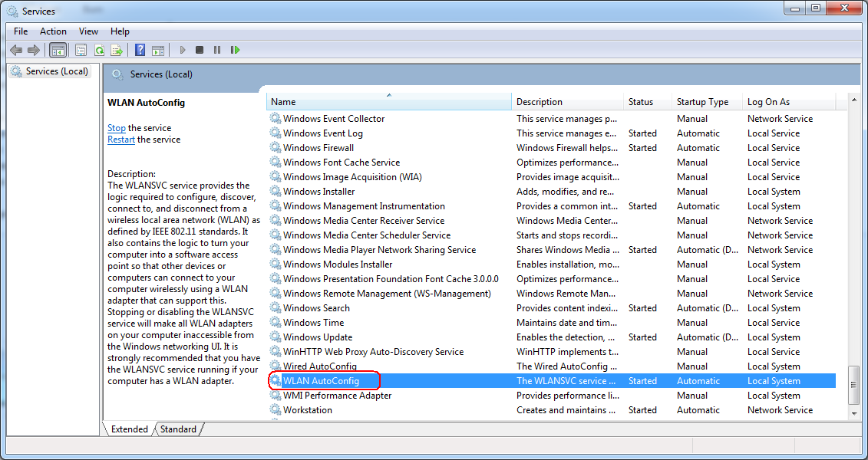The height and width of the screenshot is (460, 868).
Task: Open the View menu
Action: pos(88,31)
